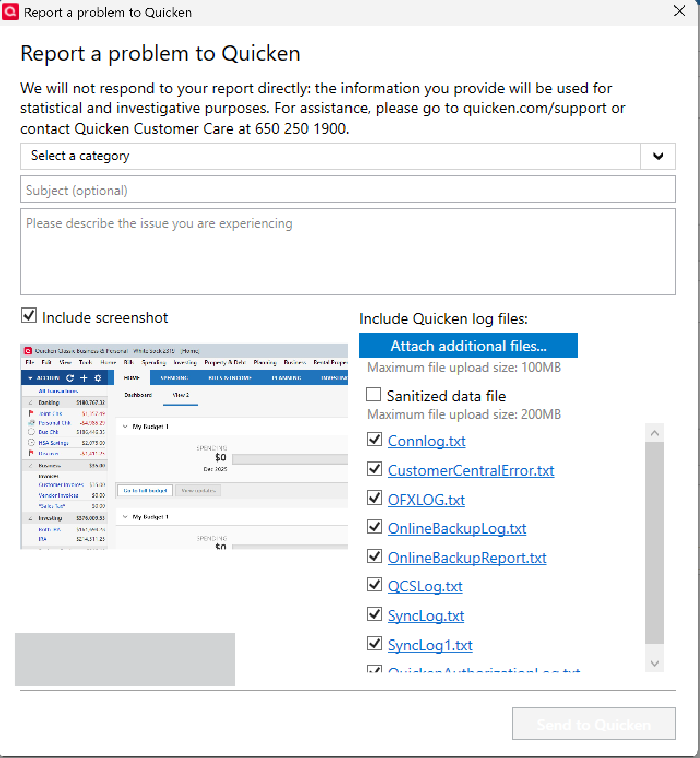Uncheck the QCSLog.txt checkbox
The image size is (700, 758).
pyautogui.click(x=375, y=584)
